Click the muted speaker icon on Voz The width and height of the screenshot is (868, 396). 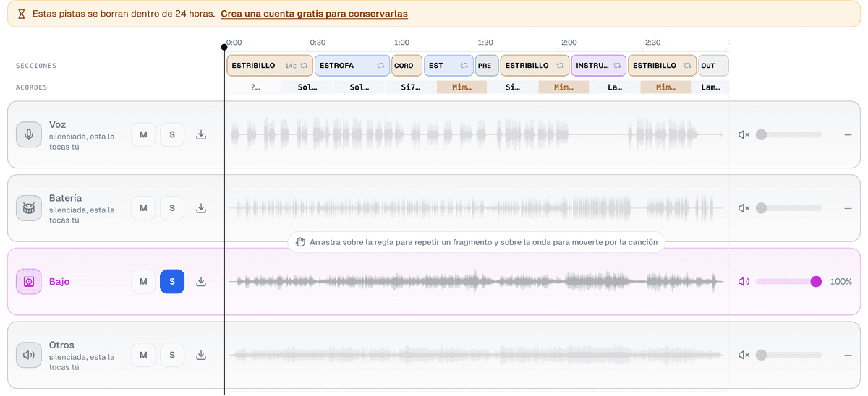pyautogui.click(x=744, y=134)
